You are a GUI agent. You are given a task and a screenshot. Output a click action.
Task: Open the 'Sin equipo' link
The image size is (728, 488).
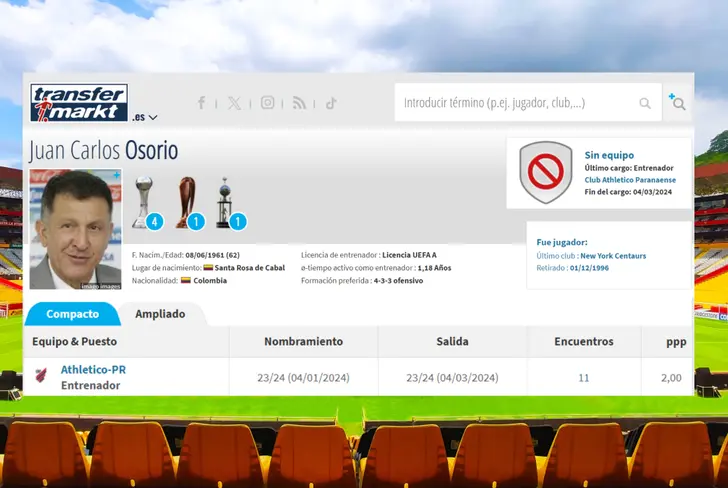(x=609, y=155)
